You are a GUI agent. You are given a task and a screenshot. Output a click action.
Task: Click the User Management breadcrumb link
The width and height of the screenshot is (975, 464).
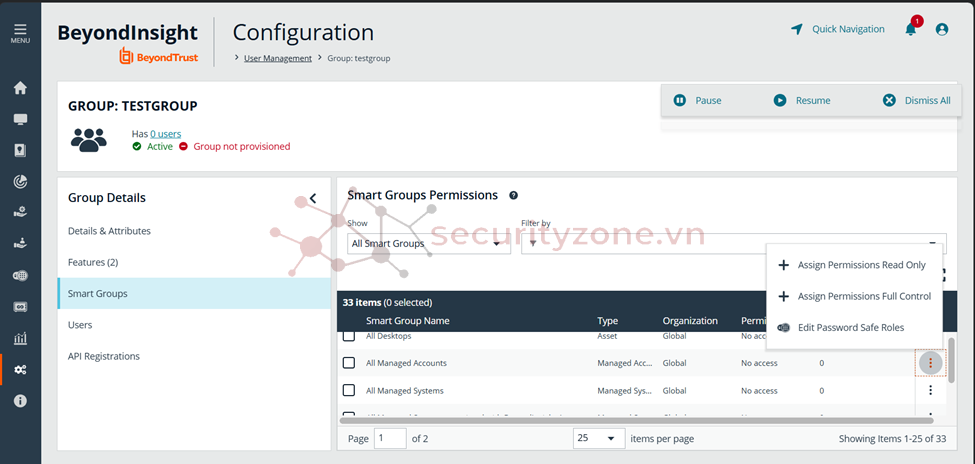[x=278, y=58]
